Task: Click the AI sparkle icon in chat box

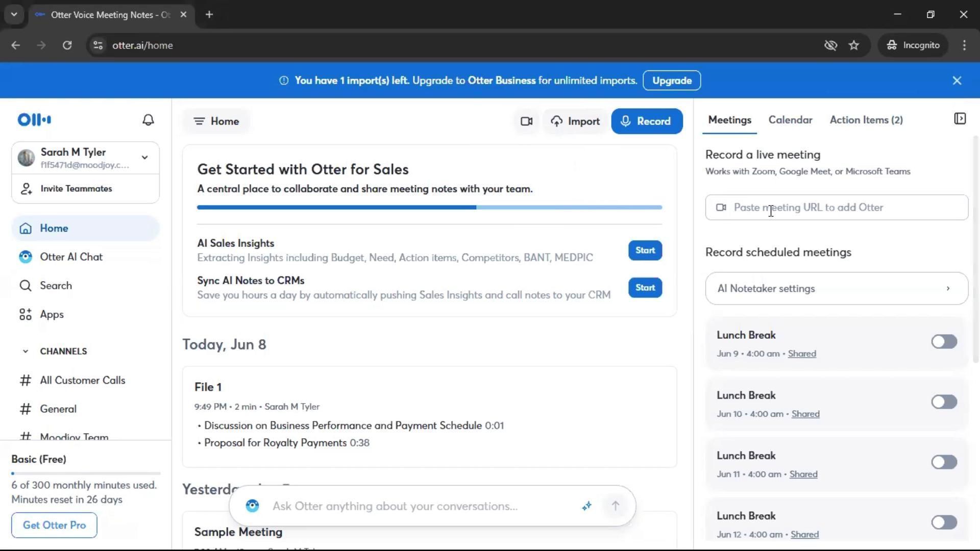Action: click(586, 506)
